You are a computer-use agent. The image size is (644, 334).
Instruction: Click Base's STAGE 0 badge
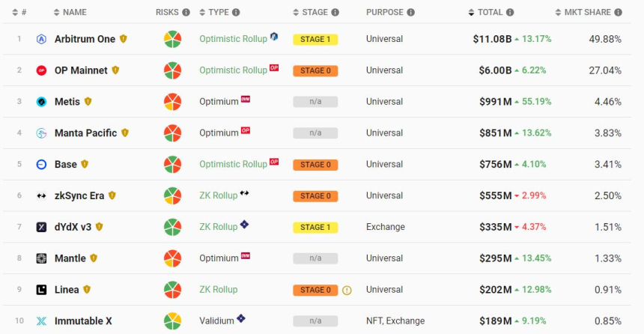click(315, 165)
